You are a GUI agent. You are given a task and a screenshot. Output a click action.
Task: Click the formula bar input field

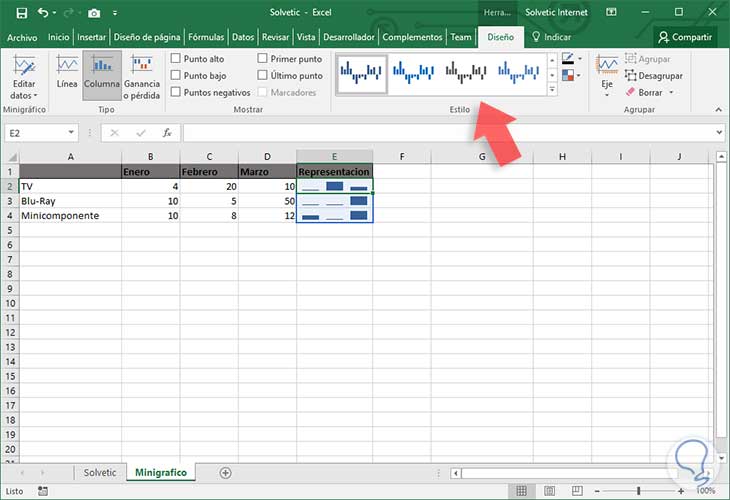tap(449, 133)
